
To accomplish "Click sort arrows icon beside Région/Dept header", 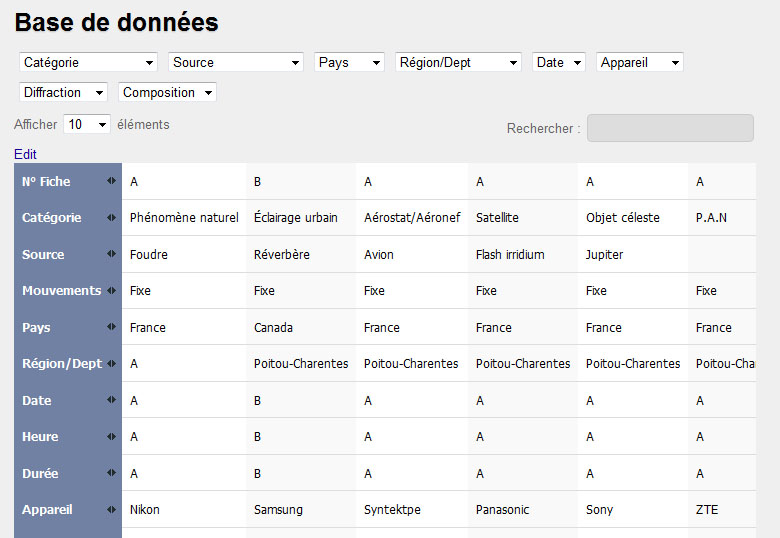I will (112, 363).
